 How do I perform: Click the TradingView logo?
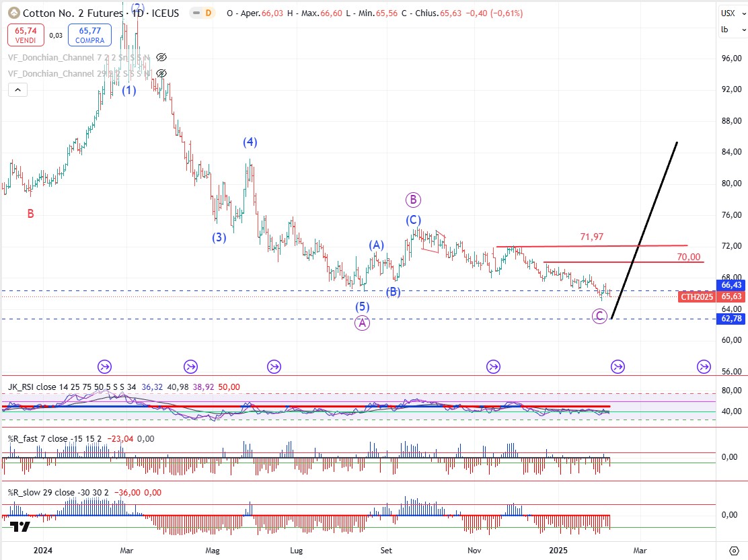click(x=20, y=526)
